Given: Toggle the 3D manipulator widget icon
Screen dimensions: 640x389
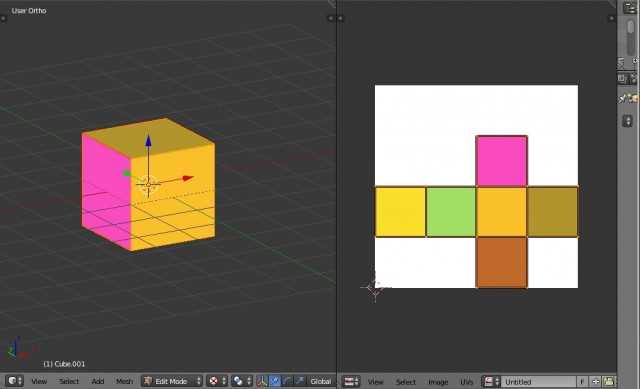Looking at the screenshot, I should [x=262, y=381].
